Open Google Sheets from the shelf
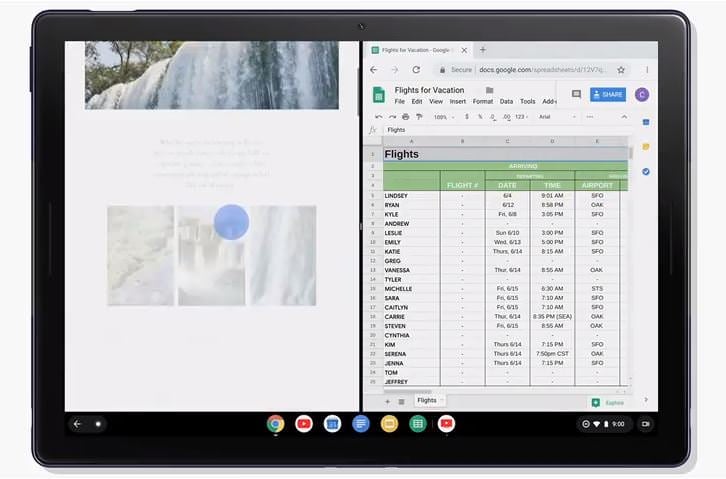The height and width of the screenshot is (479, 726). (x=418, y=424)
